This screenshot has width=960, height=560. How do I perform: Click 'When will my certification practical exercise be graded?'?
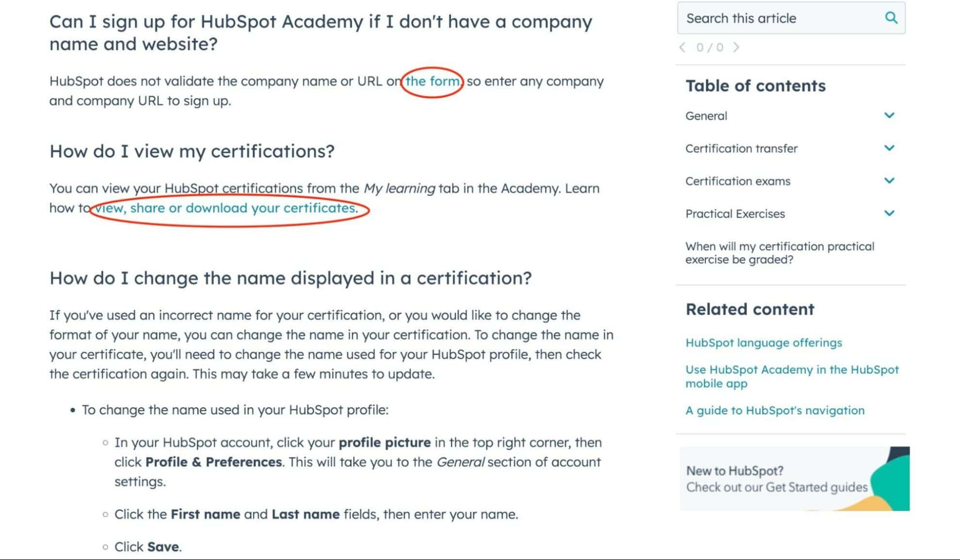click(x=780, y=253)
